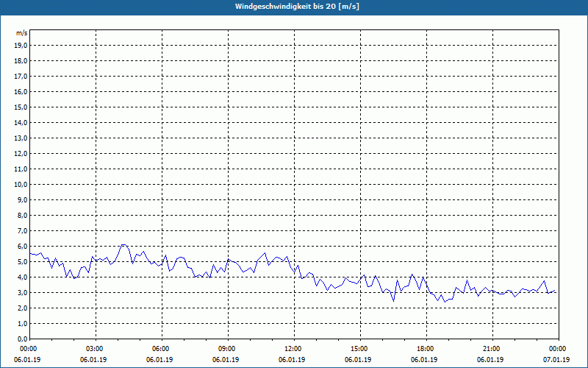Pick the "06.01.19" date under the first 00:00

point(27,360)
